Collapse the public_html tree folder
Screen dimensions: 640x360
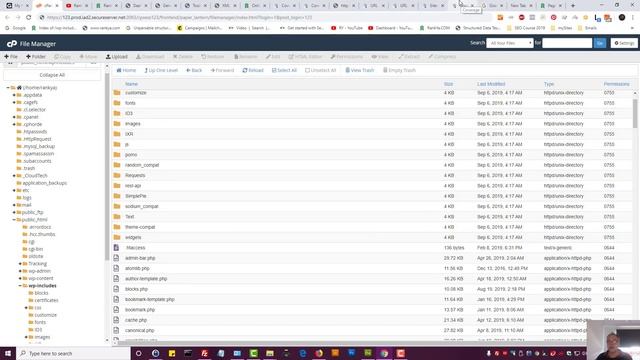(14, 220)
